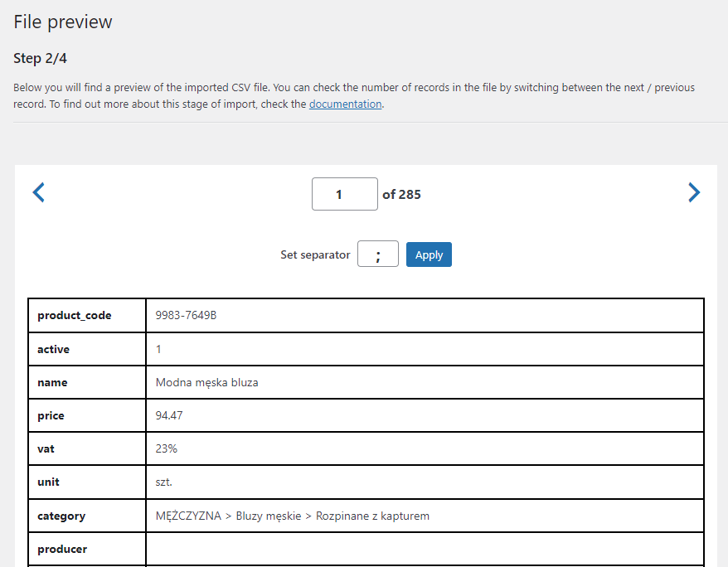Click the empty producer value cell

click(425, 549)
